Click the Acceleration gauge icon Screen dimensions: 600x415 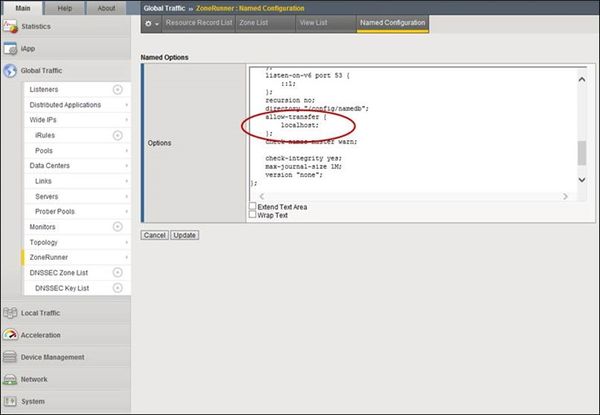10,335
